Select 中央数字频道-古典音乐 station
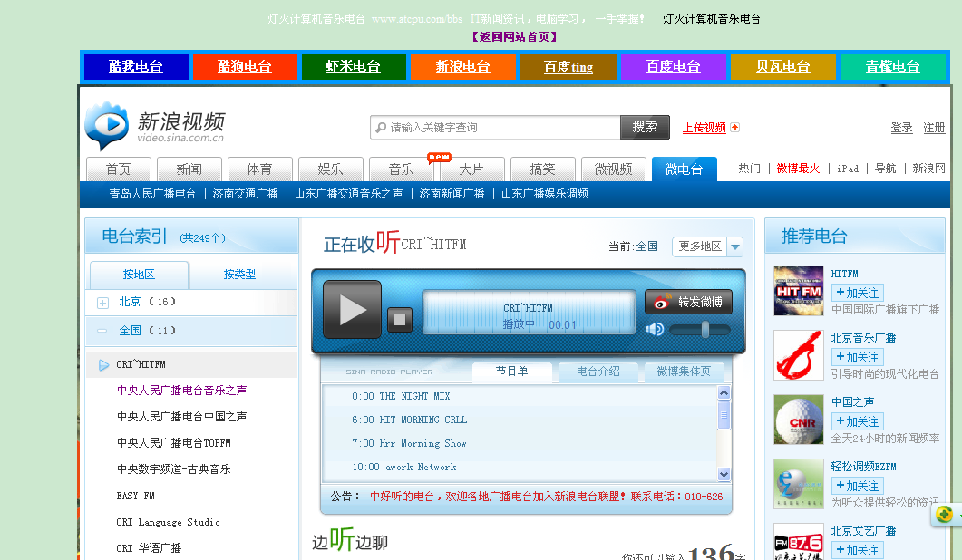Viewport: 962px width, 560px height. coord(173,469)
